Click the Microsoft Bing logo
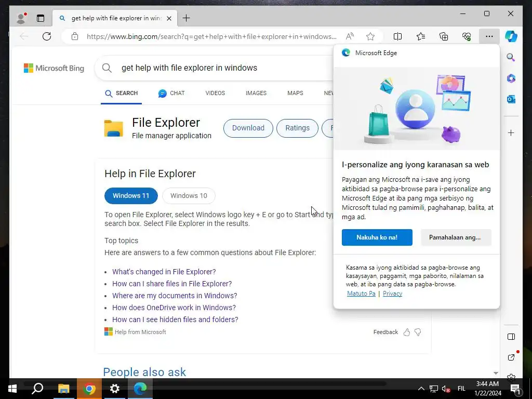The width and height of the screenshot is (532, 399). pyautogui.click(x=54, y=68)
